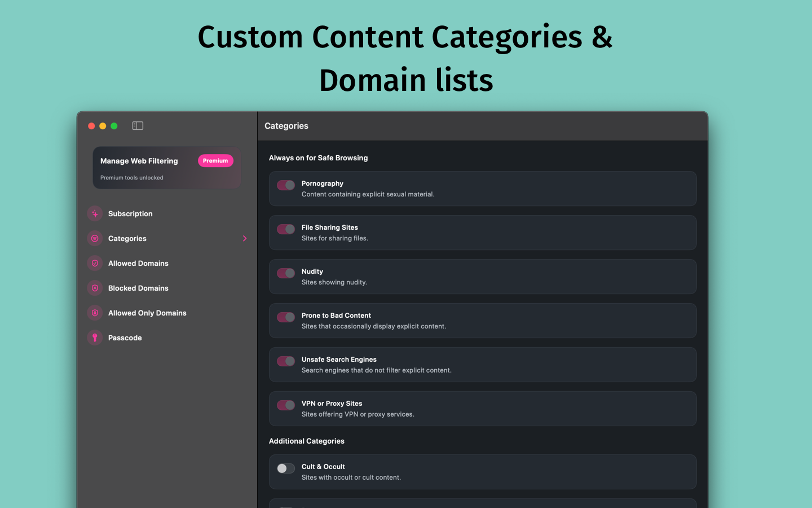
Task: Click the 'Unsafe Search Engines' title
Action: coord(339,360)
